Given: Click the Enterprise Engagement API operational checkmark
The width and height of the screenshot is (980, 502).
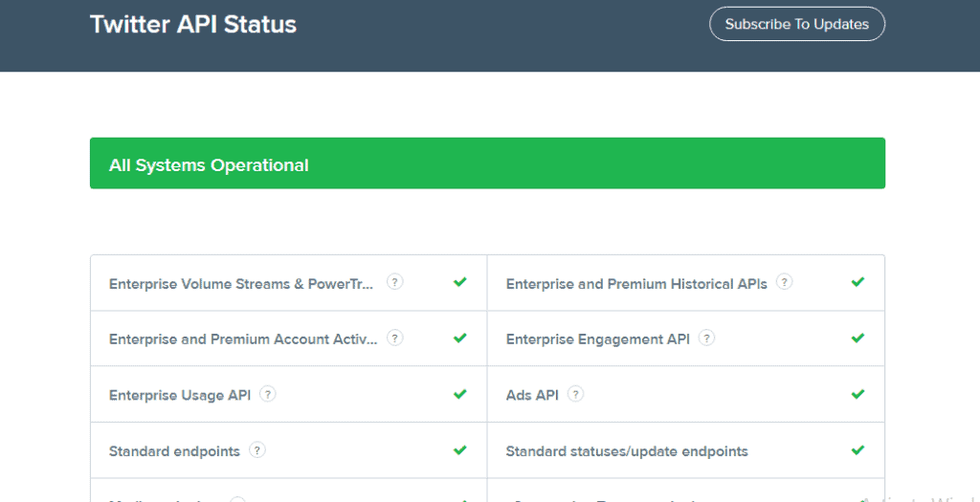Looking at the screenshot, I should 858,338.
